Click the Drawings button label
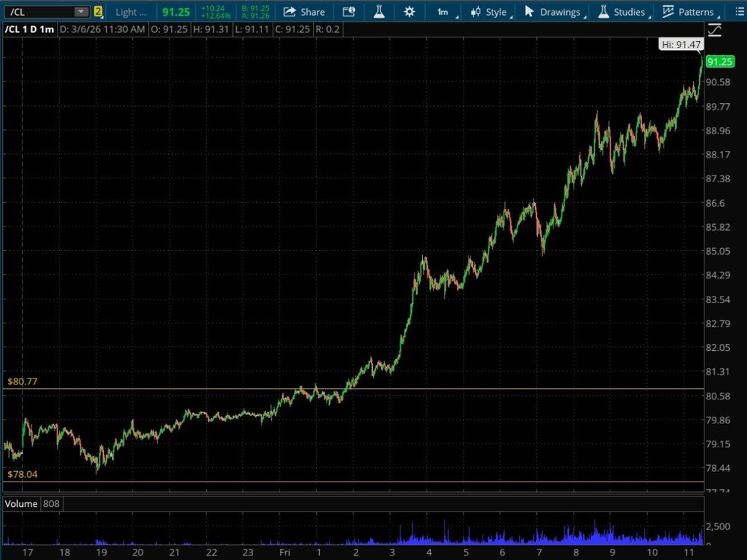This screenshot has height=560, width=747. tap(560, 12)
